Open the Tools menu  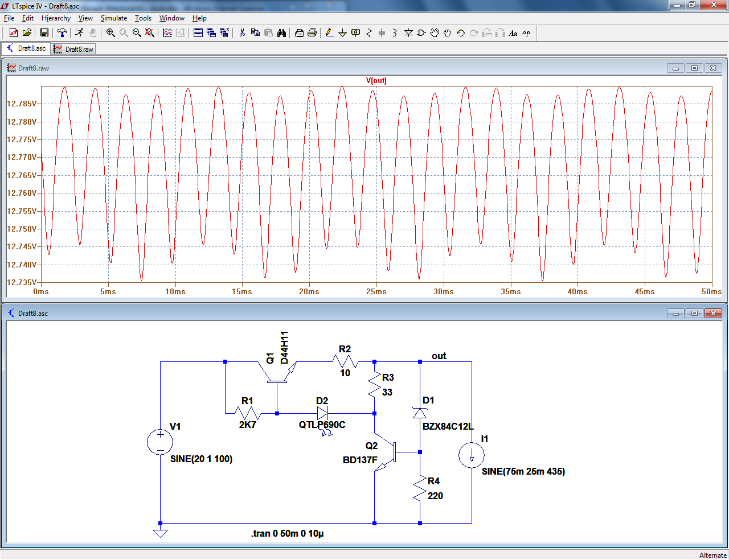(143, 18)
